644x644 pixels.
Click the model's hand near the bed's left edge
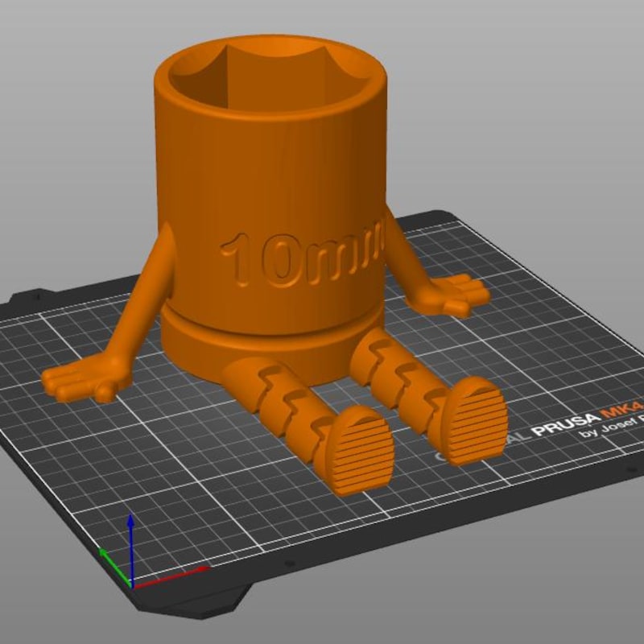(x=87, y=378)
